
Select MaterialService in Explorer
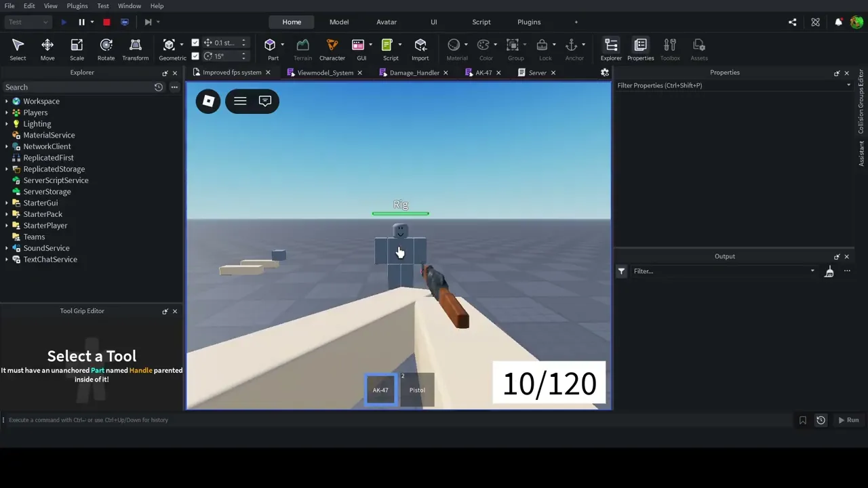49,135
